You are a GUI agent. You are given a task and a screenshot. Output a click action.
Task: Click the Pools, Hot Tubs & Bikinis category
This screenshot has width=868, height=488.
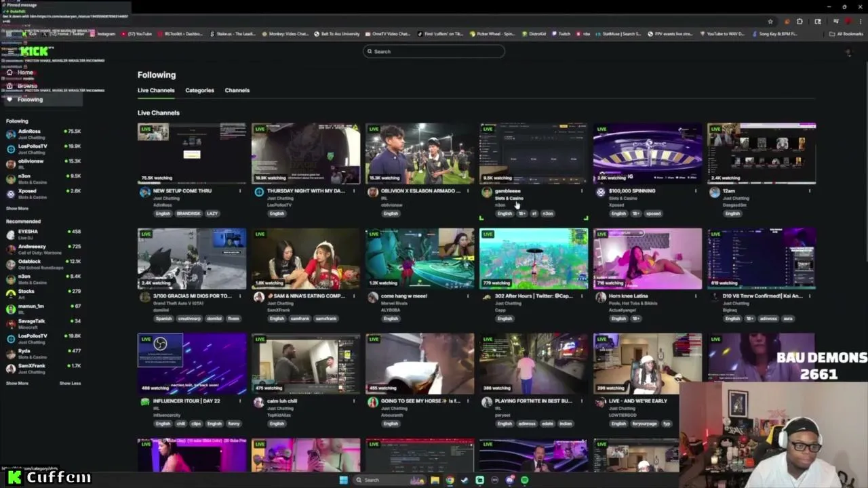point(634,304)
